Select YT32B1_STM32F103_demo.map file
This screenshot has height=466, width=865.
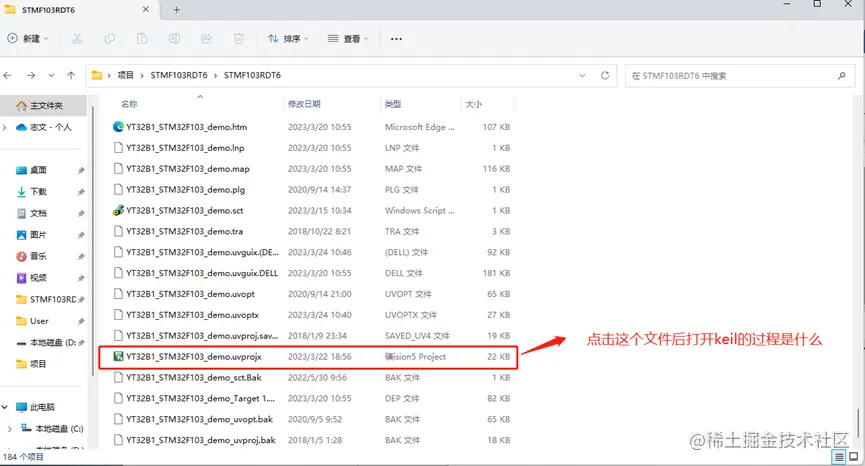point(312,169)
